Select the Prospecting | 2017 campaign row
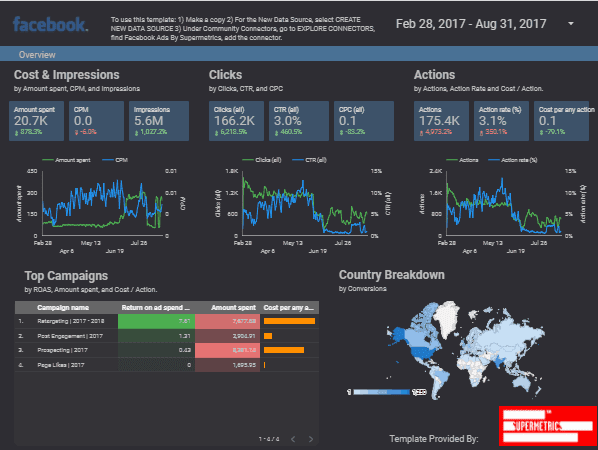This screenshot has height=450, width=598. (167, 350)
